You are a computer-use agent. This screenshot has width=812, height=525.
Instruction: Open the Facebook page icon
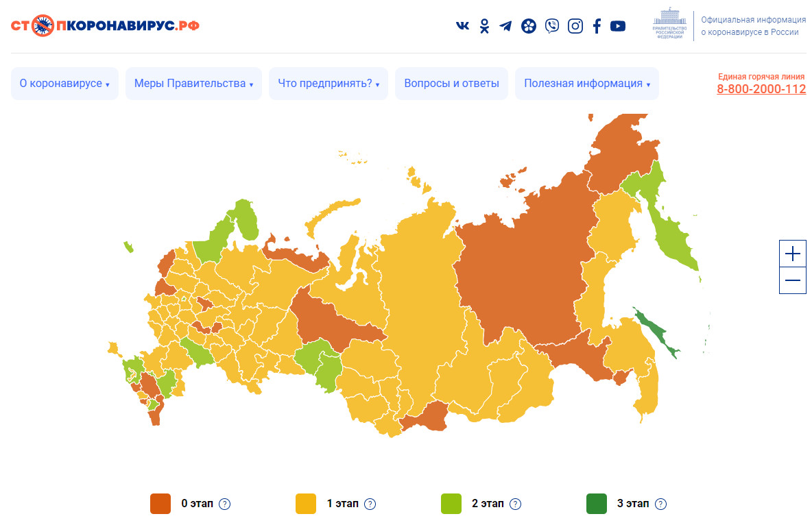click(597, 26)
